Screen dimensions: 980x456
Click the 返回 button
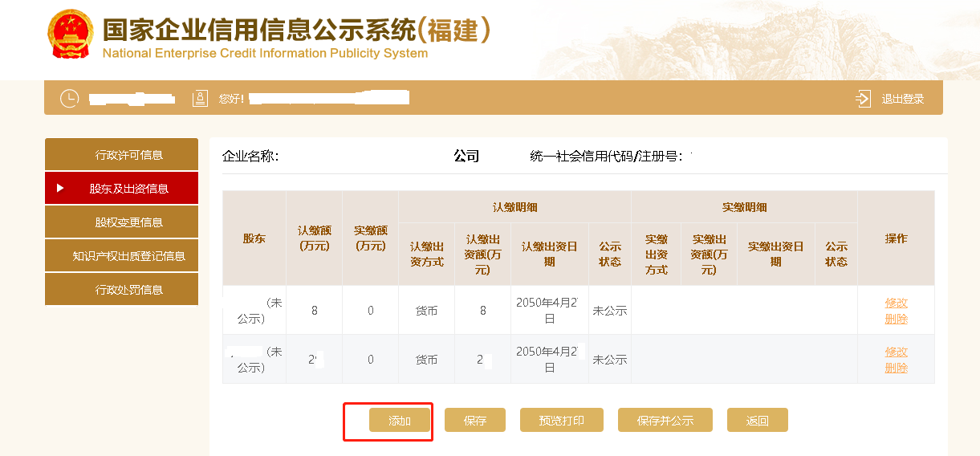pyautogui.click(x=758, y=420)
